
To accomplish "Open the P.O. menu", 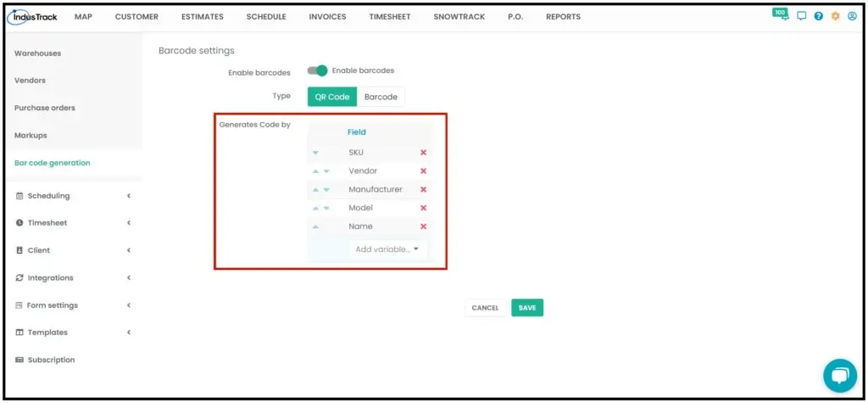I will point(515,17).
